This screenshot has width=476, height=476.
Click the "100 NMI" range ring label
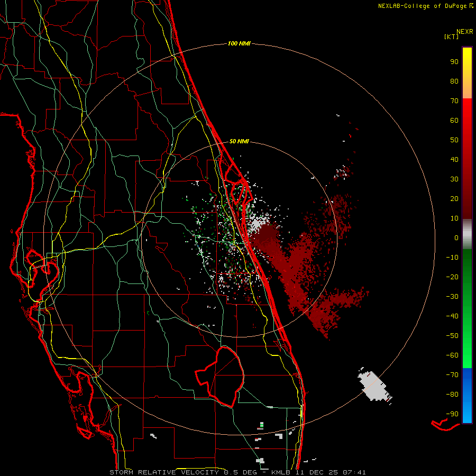click(239, 43)
